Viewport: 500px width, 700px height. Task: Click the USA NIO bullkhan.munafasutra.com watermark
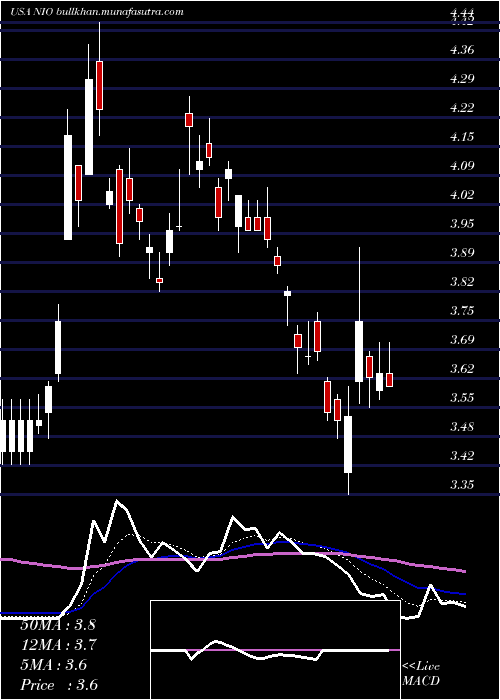pyautogui.click(x=97, y=12)
